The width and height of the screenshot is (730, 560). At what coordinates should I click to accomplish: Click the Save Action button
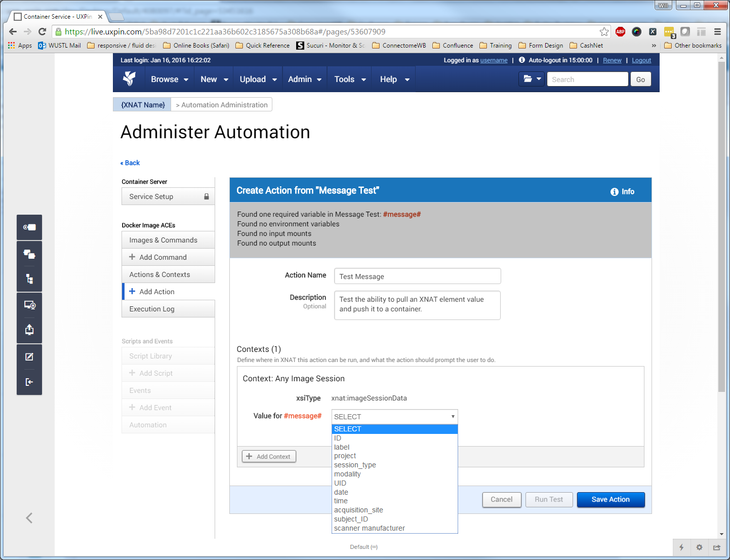[611, 500]
